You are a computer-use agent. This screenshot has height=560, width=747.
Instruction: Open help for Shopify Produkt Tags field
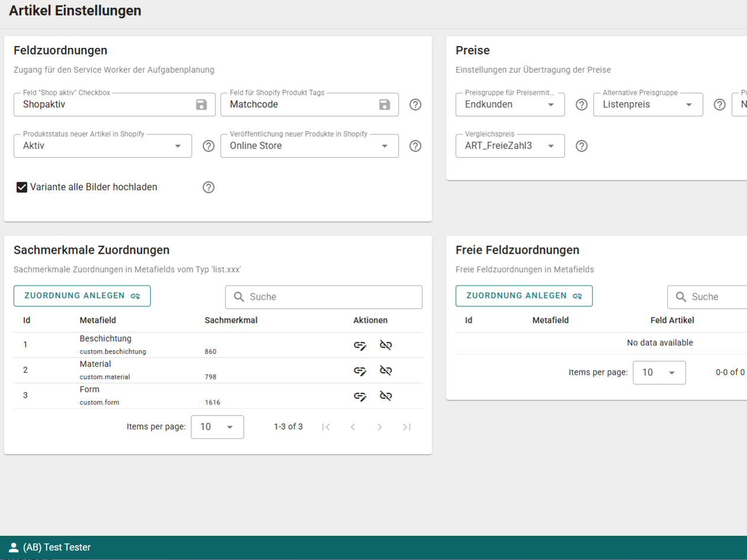pos(415,105)
